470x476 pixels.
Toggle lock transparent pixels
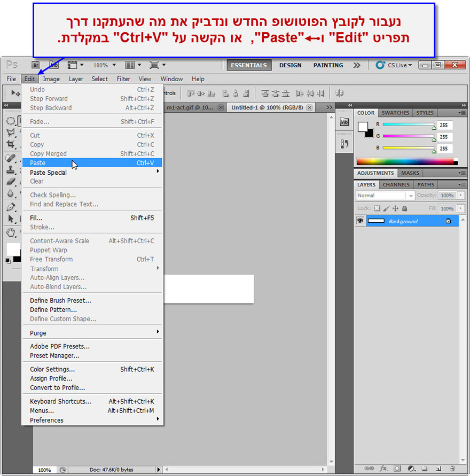coord(377,208)
